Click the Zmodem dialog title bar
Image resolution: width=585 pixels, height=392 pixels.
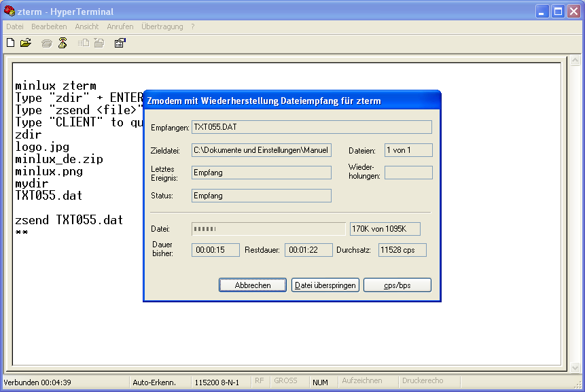pos(291,101)
